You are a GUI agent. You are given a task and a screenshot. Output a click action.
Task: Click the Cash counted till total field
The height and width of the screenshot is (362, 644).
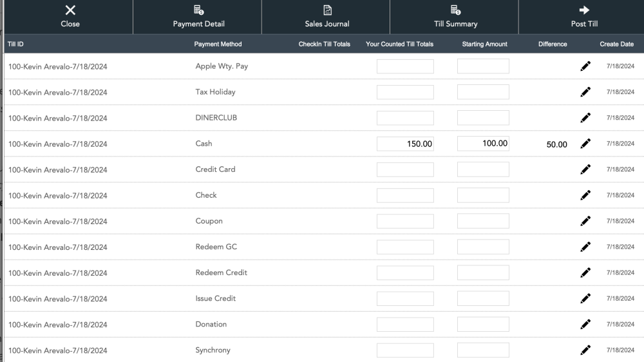point(405,144)
